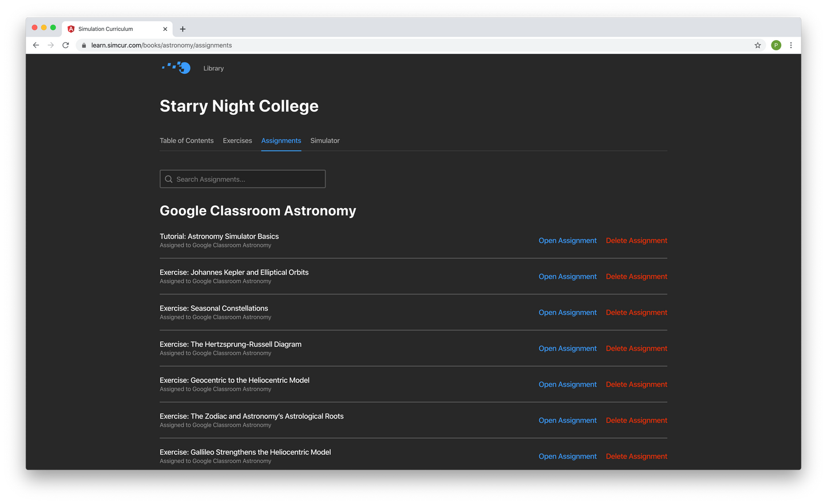Click the browser URL address bar
The height and width of the screenshot is (504, 827).
401,45
